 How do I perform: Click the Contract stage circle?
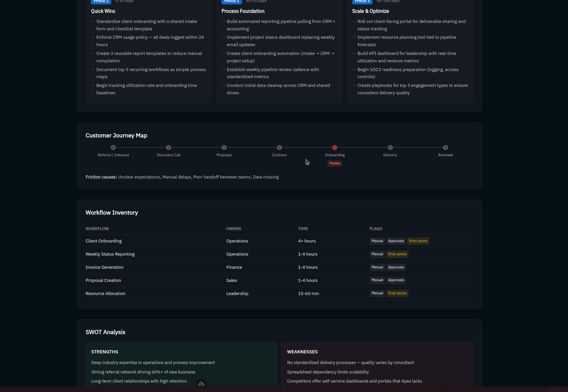point(279,148)
